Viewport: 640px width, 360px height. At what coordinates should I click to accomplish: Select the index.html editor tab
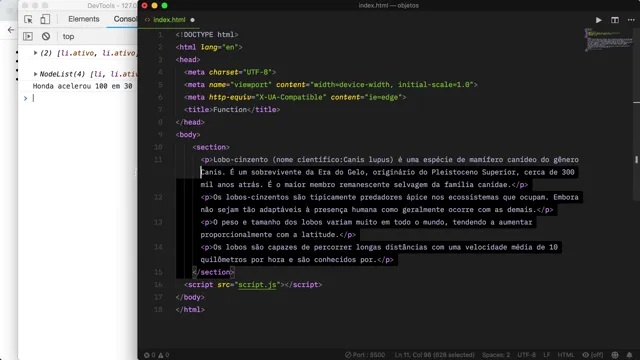(x=169, y=20)
